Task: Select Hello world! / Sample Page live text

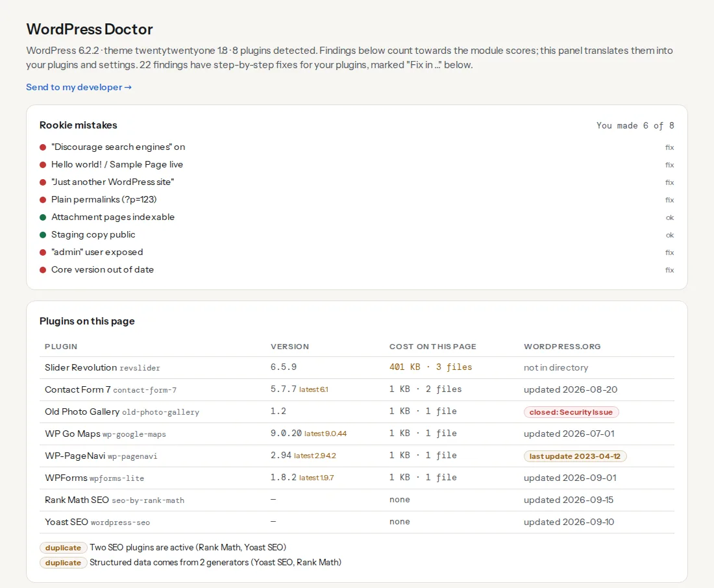Action: pyautogui.click(x=117, y=164)
